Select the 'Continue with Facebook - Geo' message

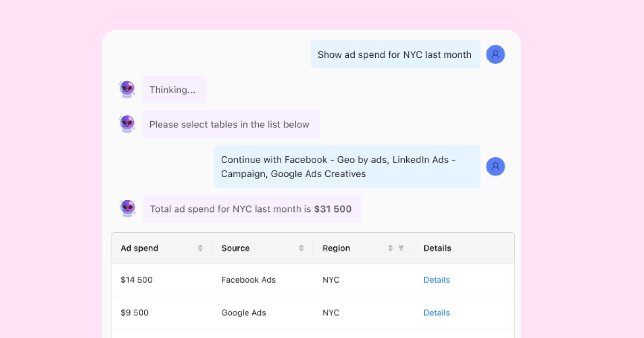[346, 166]
